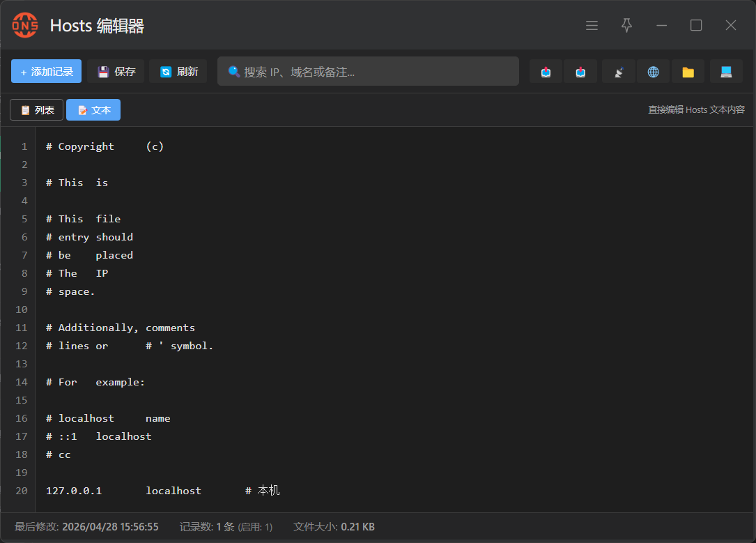
Task: Focus the search IP or domain field
Action: (x=368, y=71)
